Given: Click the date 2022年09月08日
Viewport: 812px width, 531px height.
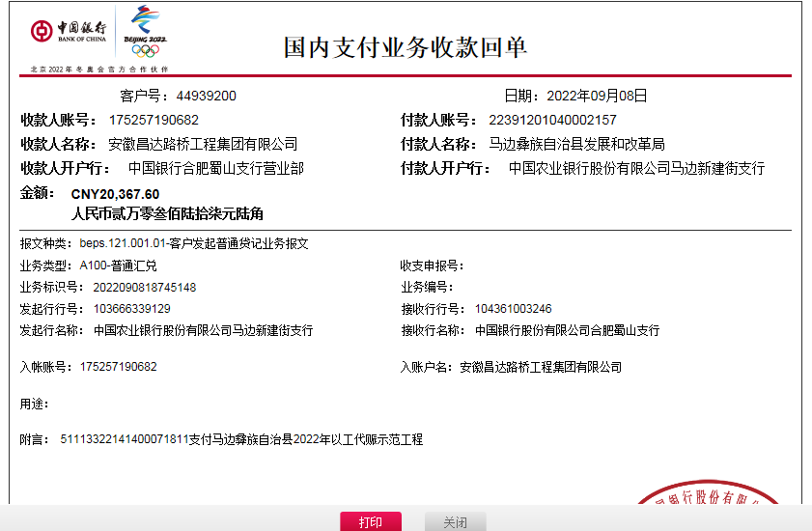Looking at the screenshot, I should (x=597, y=96).
